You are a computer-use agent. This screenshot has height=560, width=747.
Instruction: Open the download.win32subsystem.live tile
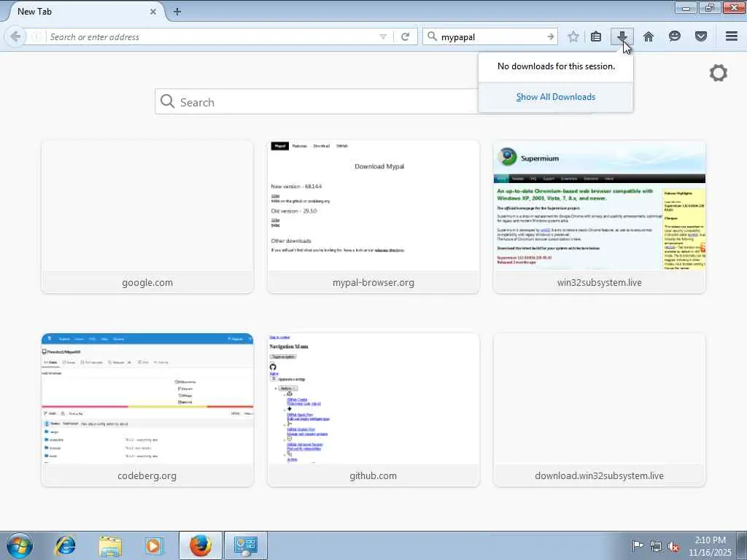point(600,410)
